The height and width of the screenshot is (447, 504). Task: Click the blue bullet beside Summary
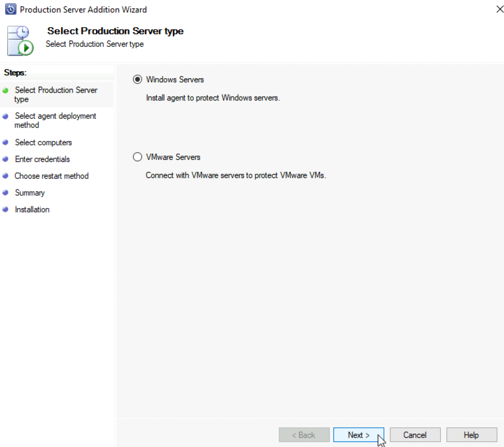point(5,192)
